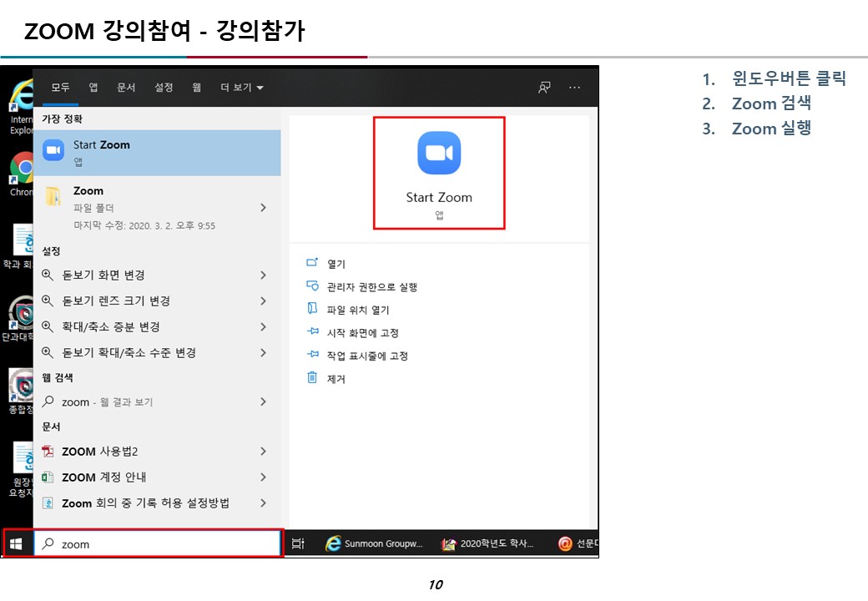This screenshot has width=868, height=601.
Task: Open the 2020학년도 학사 taskbar item
Action: click(x=487, y=544)
